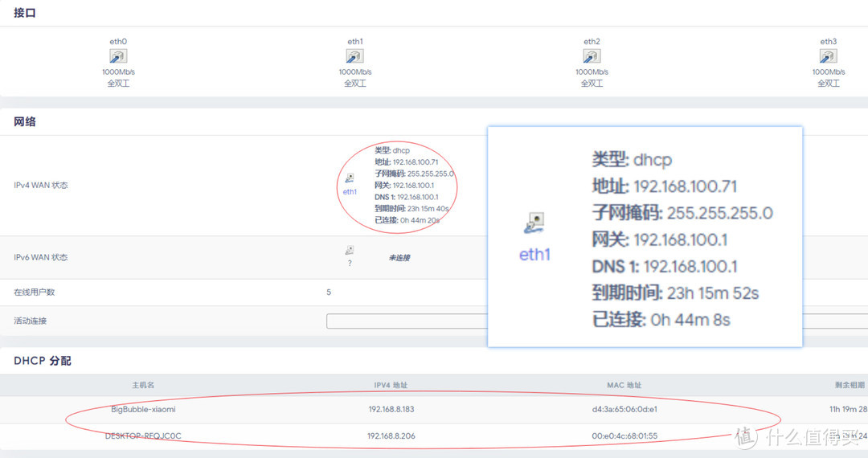
Task: Click the eth2 port icon
Action: point(592,56)
